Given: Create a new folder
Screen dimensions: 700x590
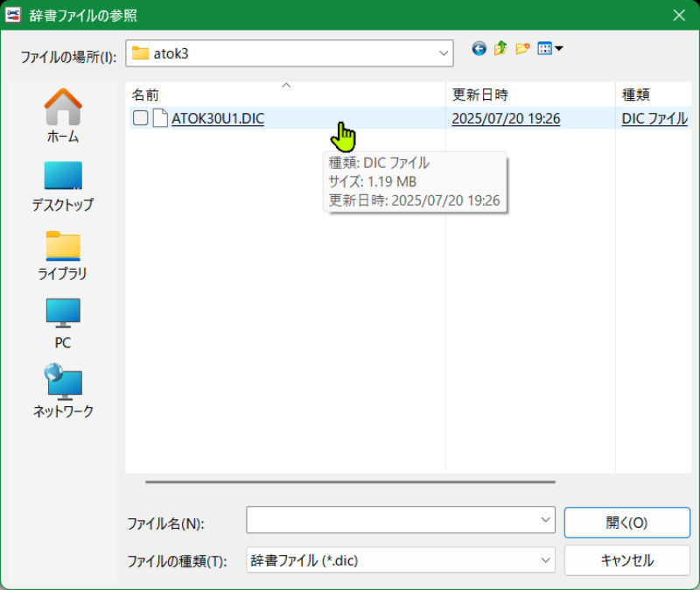Looking at the screenshot, I should 522,48.
